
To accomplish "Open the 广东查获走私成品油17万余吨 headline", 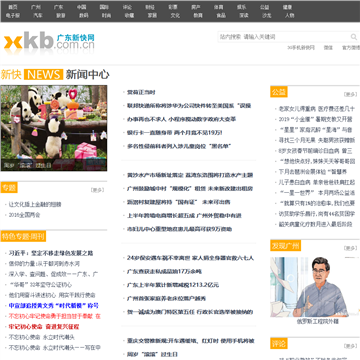I will (164, 271).
